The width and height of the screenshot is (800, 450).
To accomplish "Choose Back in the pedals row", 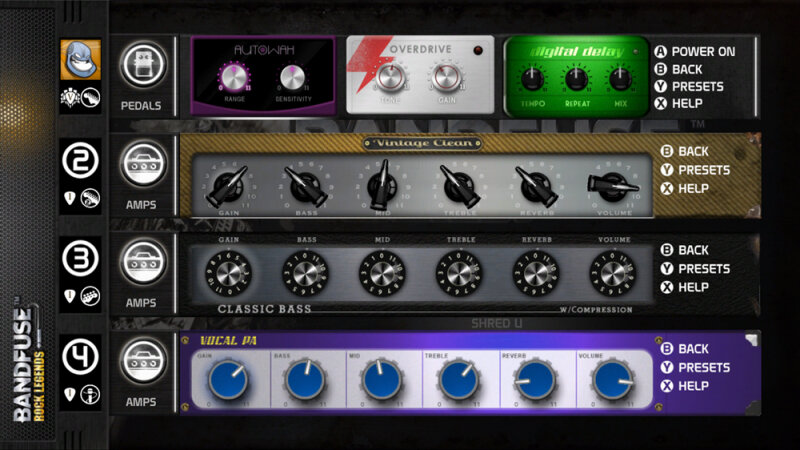I will point(687,69).
